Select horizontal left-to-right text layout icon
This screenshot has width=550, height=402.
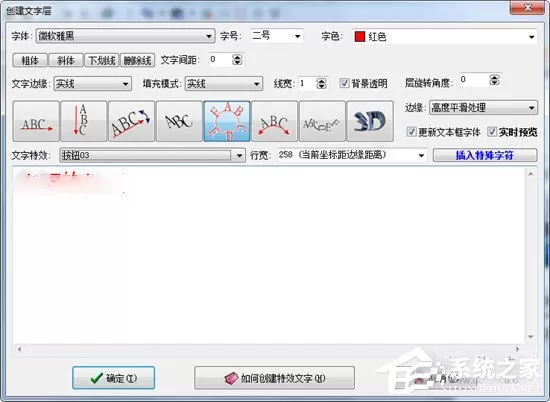pos(36,121)
